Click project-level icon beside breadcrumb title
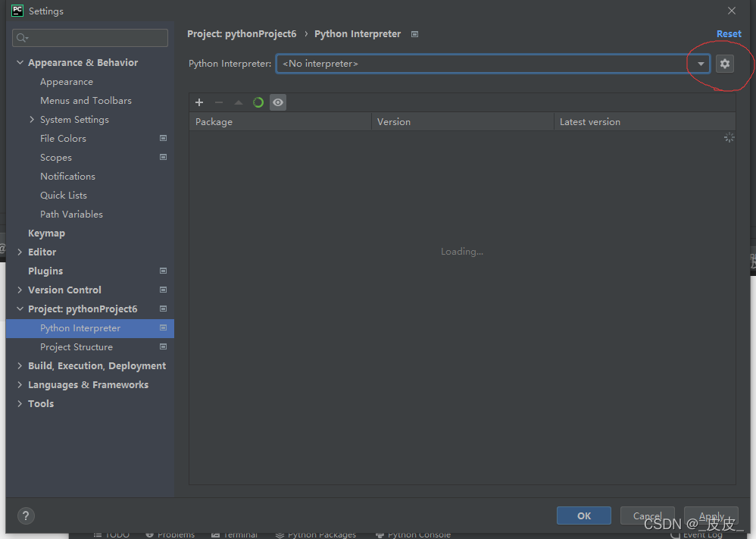This screenshot has width=756, height=539. [414, 34]
